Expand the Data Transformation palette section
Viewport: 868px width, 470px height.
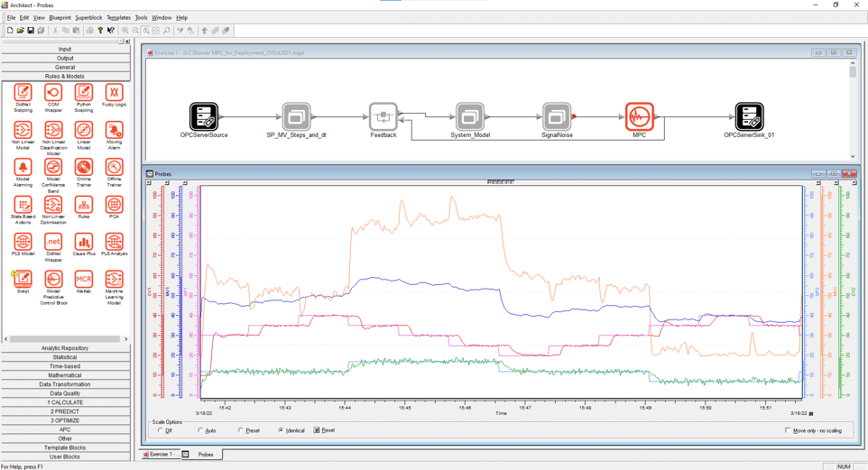click(x=65, y=384)
